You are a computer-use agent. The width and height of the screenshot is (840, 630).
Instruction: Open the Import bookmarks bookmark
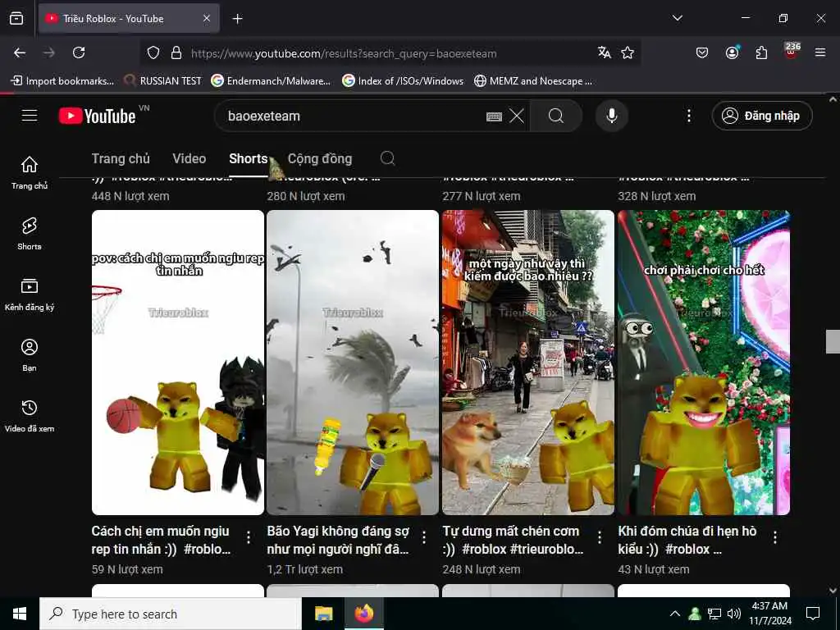pyautogui.click(x=62, y=81)
